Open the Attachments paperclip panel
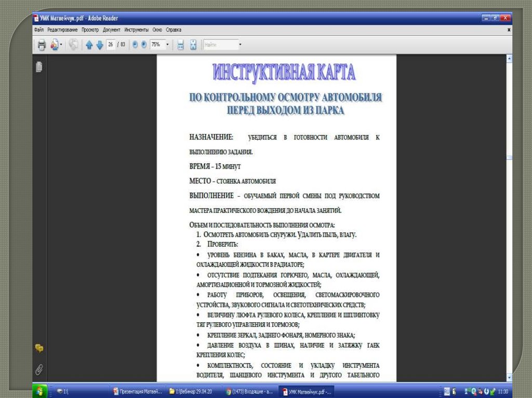Image resolution: width=532 pixels, height=398 pixels. [39, 369]
